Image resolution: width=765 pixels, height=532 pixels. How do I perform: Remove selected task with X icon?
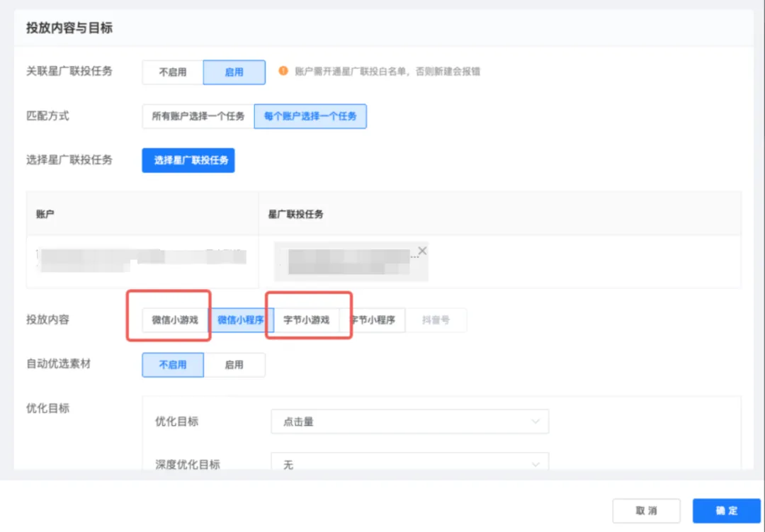[x=422, y=251]
